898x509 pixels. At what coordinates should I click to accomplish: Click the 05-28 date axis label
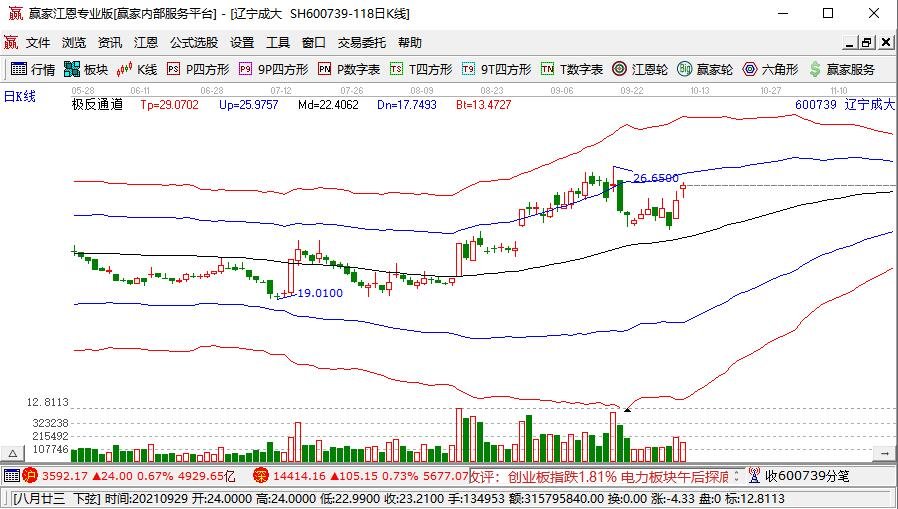coord(83,90)
